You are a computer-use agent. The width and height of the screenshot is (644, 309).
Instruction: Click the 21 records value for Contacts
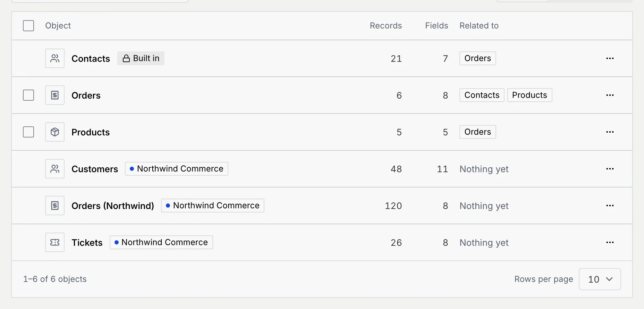(396, 59)
